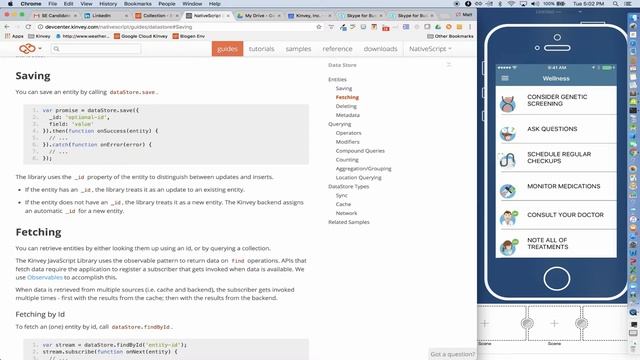
Task: Jump to Operators in the table of contents
Action: (x=349, y=133)
